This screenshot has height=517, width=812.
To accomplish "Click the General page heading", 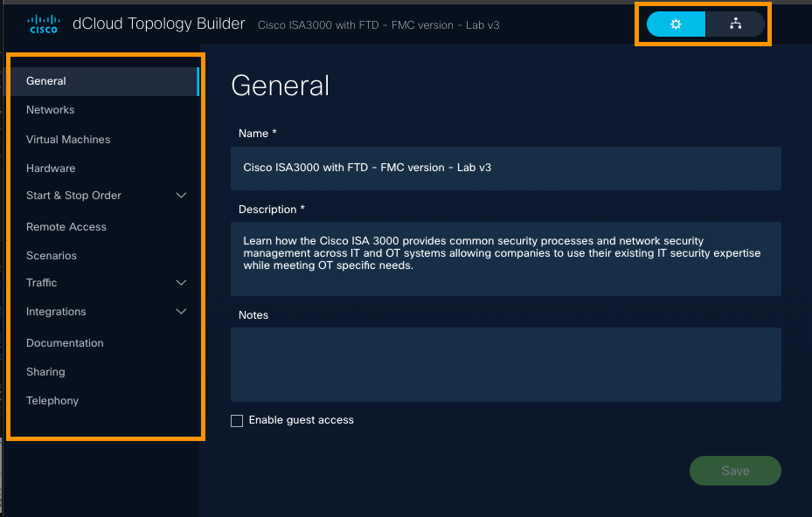I will click(281, 86).
